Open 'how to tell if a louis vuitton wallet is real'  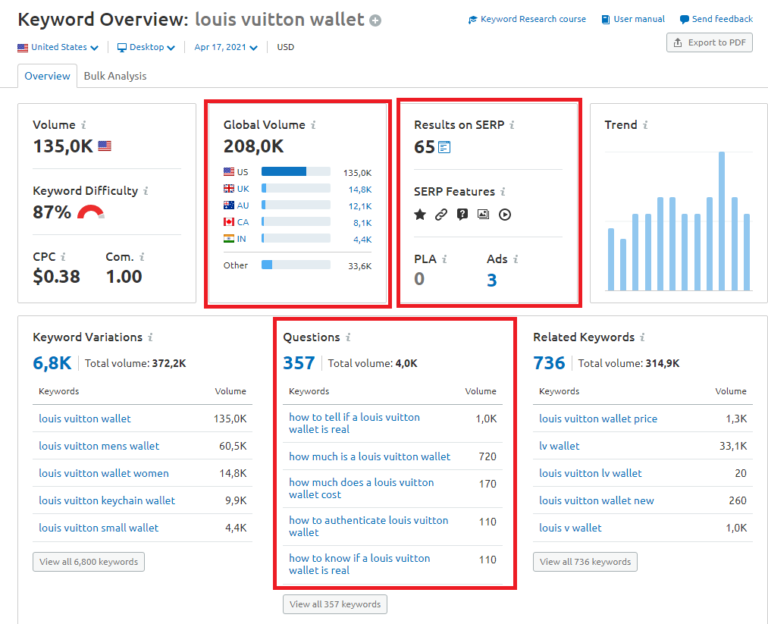coord(354,423)
